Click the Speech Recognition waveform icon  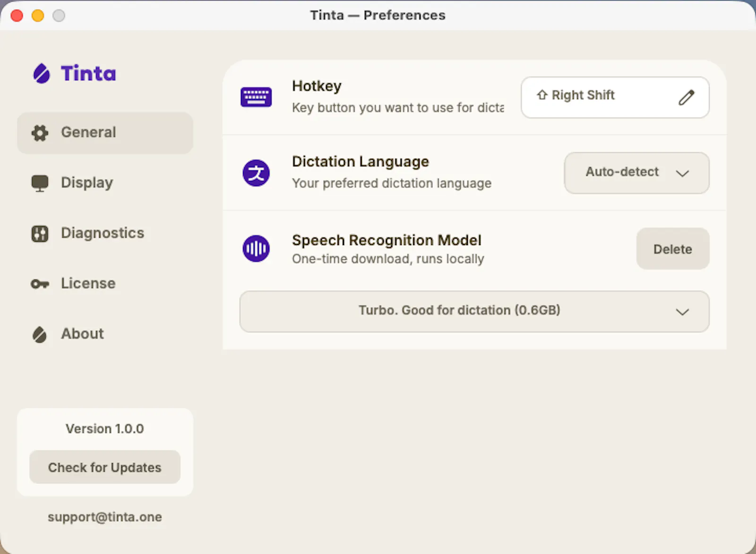[x=256, y=248]
